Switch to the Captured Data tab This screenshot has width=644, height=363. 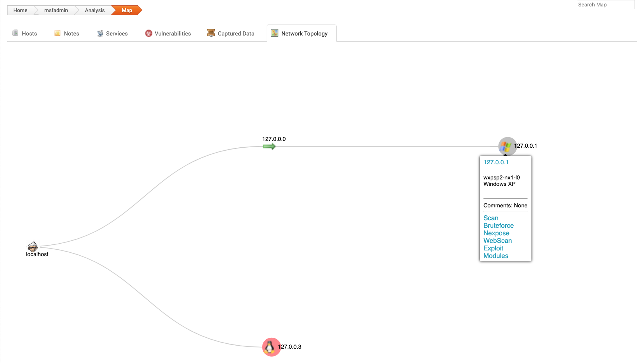(236, 34)
